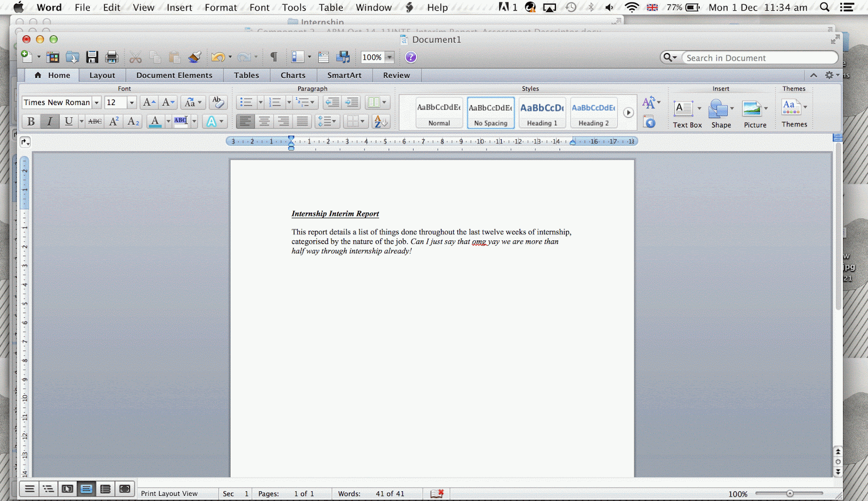Click the Grow Font icon
868x501 pixels.
149,103
